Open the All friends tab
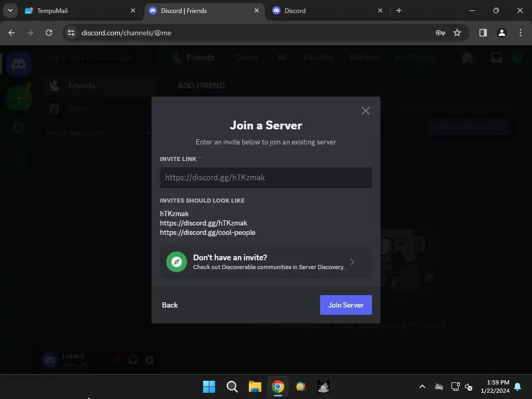The image size is (532, 399). pos(281,58)
